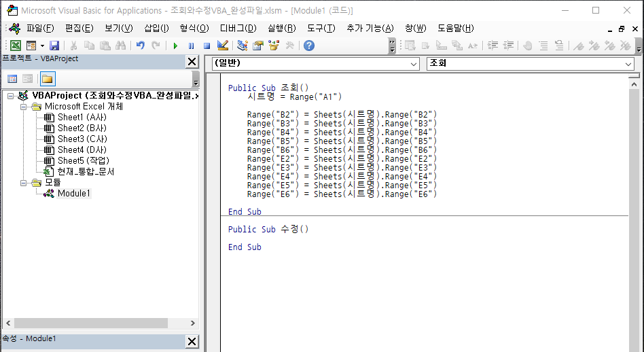The width and height of the screenshot is (644, 352).
Task: Open the 삽입(I) menu
Action: pos(156,29)
